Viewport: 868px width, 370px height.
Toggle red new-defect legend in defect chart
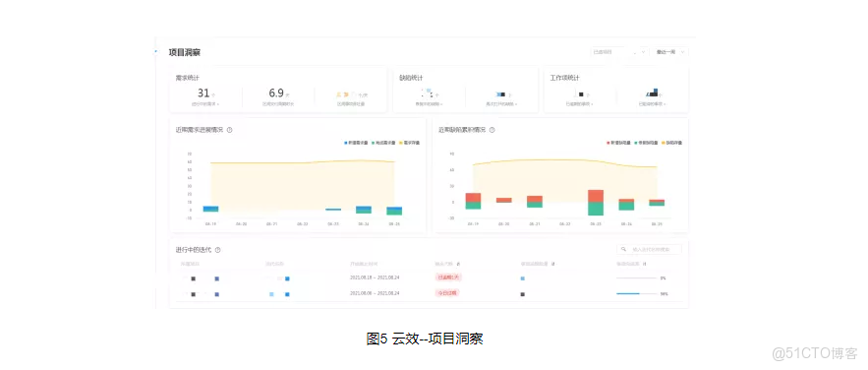(619, 143)
